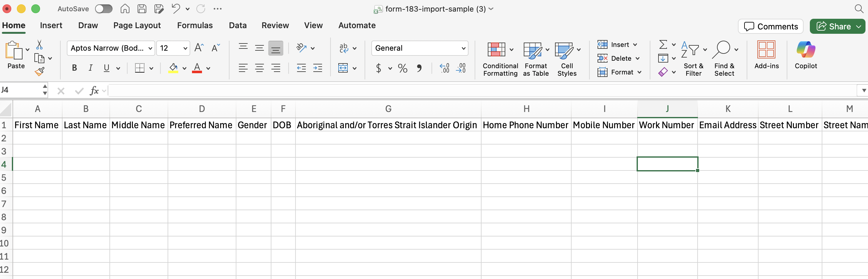Apply the yellow fill color

click(173, 68)
